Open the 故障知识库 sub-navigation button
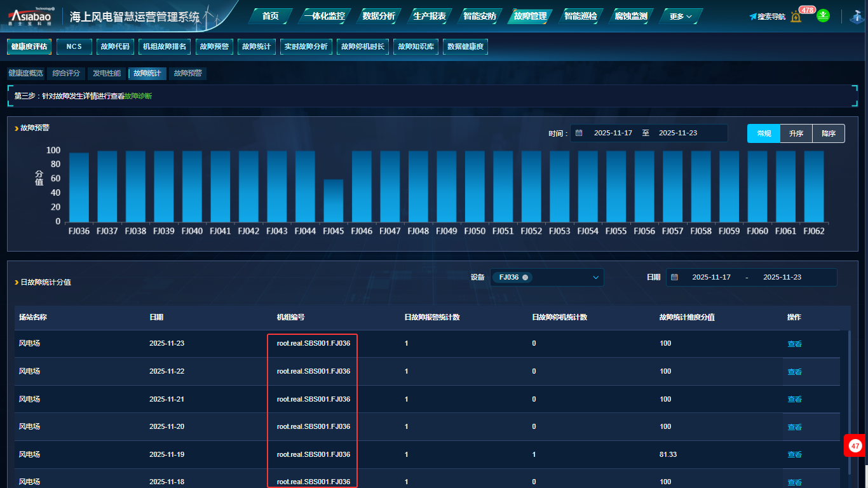 [x=416, y=46]
